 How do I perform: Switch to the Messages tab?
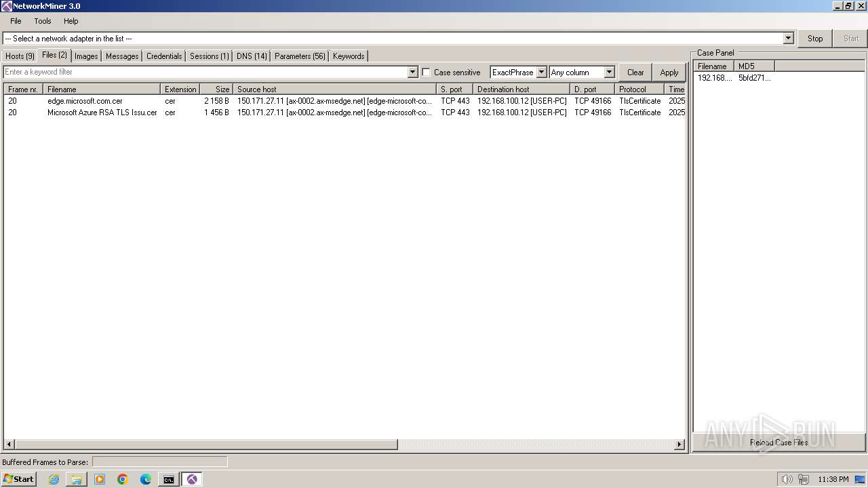pyautogui.click(x=122, y=56)
